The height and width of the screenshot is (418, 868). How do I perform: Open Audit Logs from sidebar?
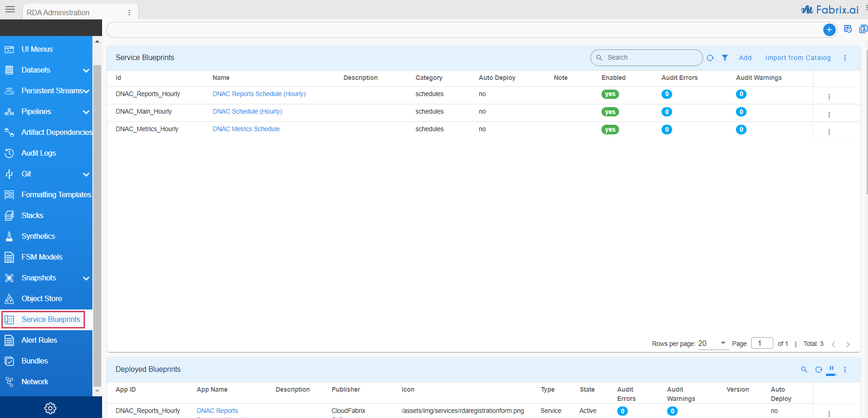coord(39,153)
